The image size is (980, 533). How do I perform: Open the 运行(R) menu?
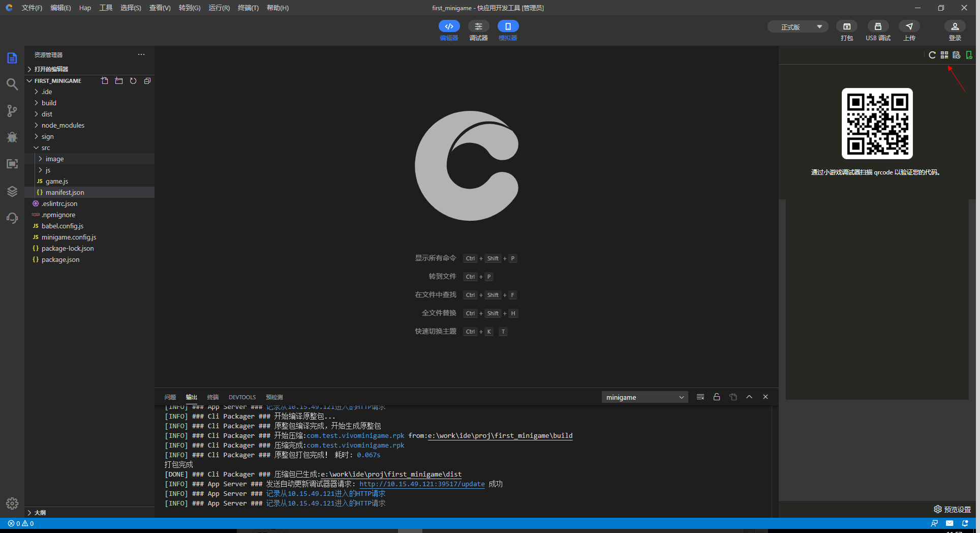click(219, 8)
